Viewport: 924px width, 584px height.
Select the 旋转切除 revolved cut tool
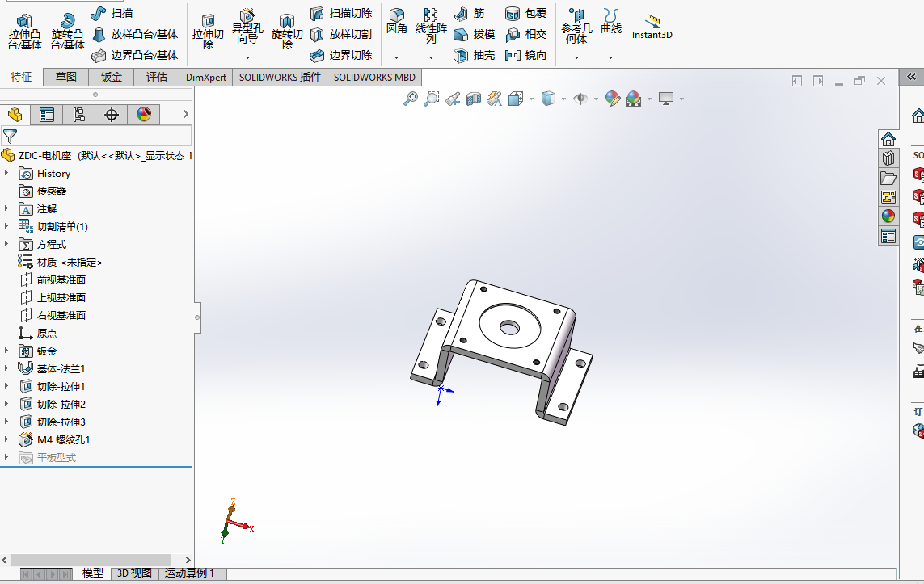[x=287, y=32]
